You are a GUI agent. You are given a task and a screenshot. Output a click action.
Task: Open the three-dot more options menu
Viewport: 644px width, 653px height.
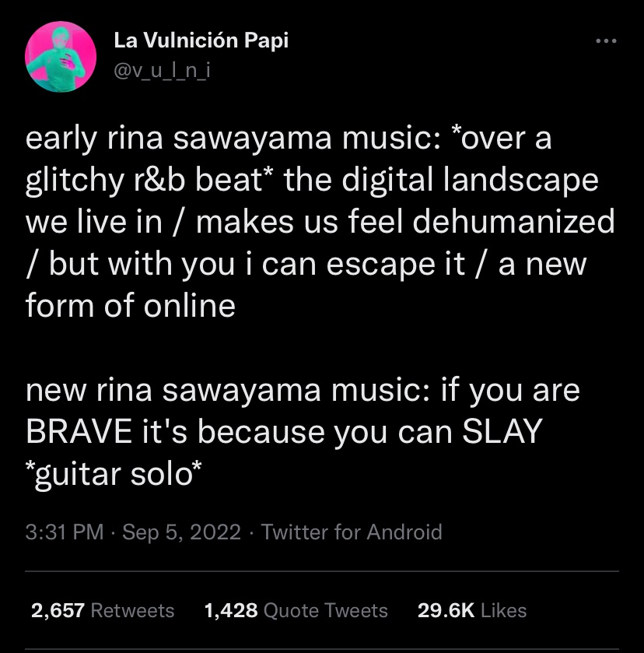606,40
